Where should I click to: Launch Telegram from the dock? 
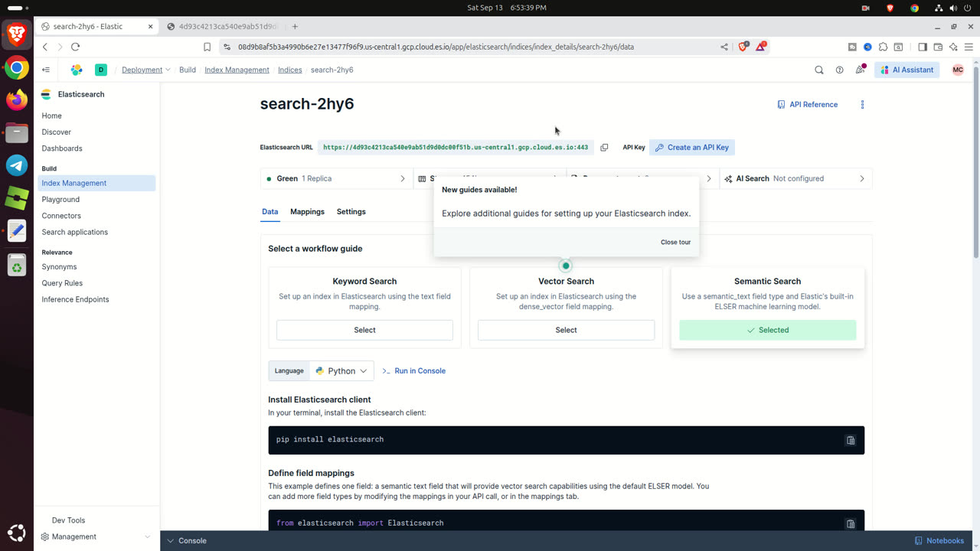(17, 165)
